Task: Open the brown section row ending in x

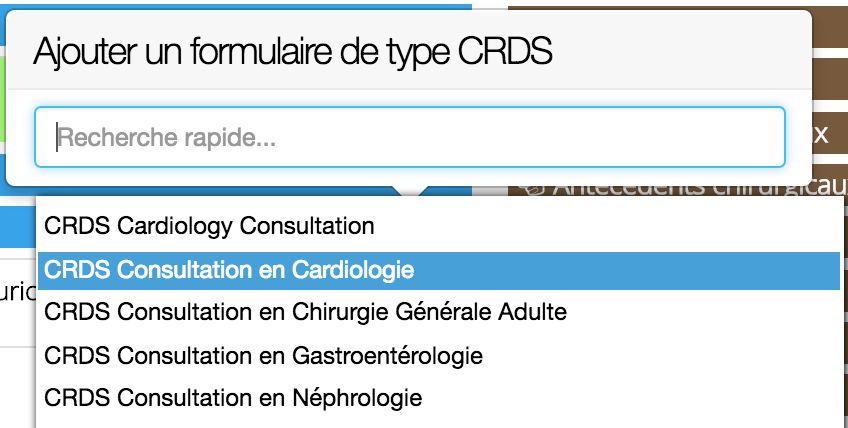Action: coord(830,133)
